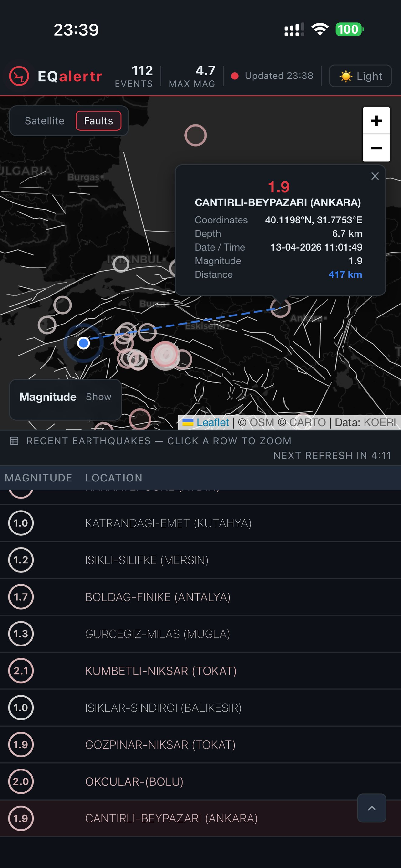Screen dimensions: 401x868
Task: Zoom to KUMBETLI-NIKSAR (TOKAT) row
Action: 200,671
